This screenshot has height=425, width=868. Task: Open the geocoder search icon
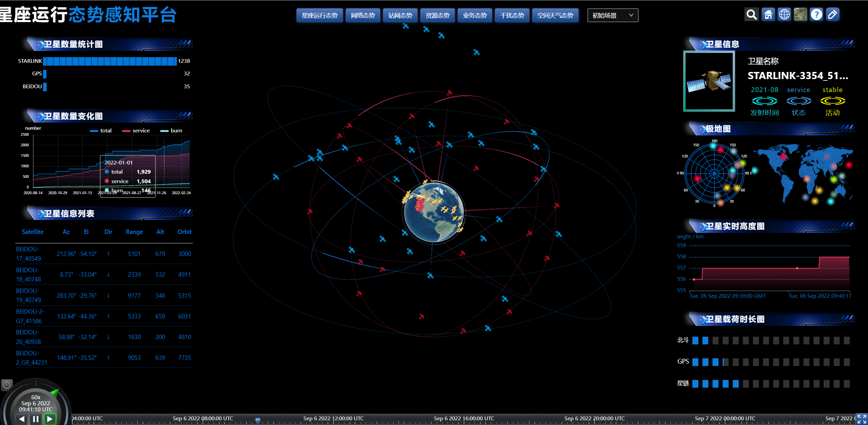pos(751,15)
